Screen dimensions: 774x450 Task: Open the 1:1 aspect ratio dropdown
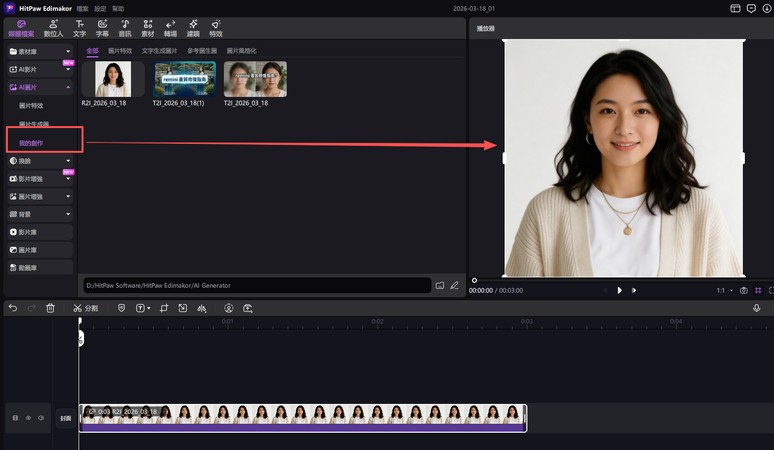[x=722, y=290]
